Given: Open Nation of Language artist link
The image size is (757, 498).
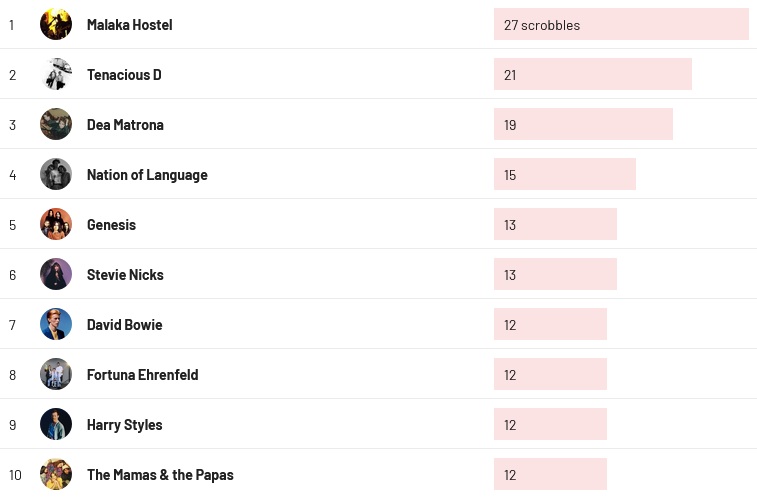Looking at the screenshot, I should click(147, 175).
